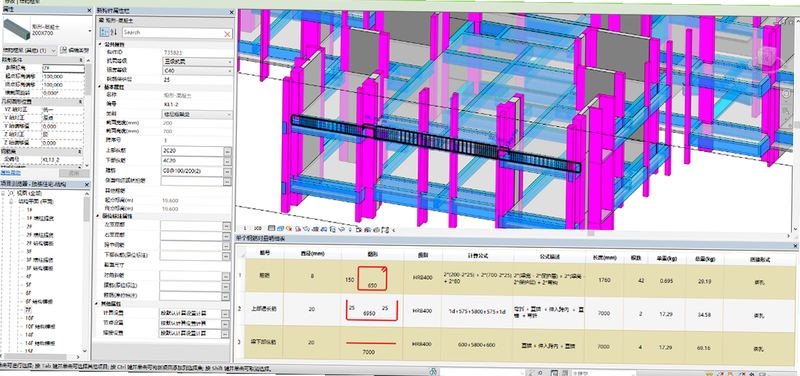Open the 200X700 type selector dropdown

point(90,31)
